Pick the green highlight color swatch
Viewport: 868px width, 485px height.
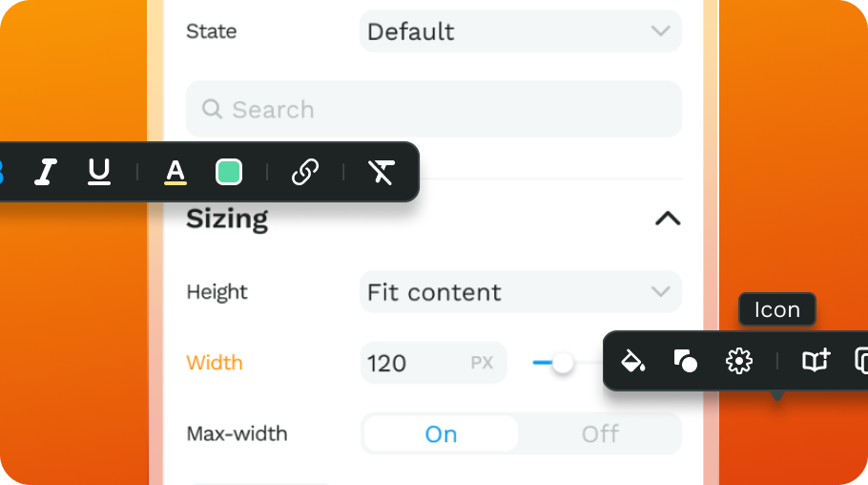pos(229,172)
